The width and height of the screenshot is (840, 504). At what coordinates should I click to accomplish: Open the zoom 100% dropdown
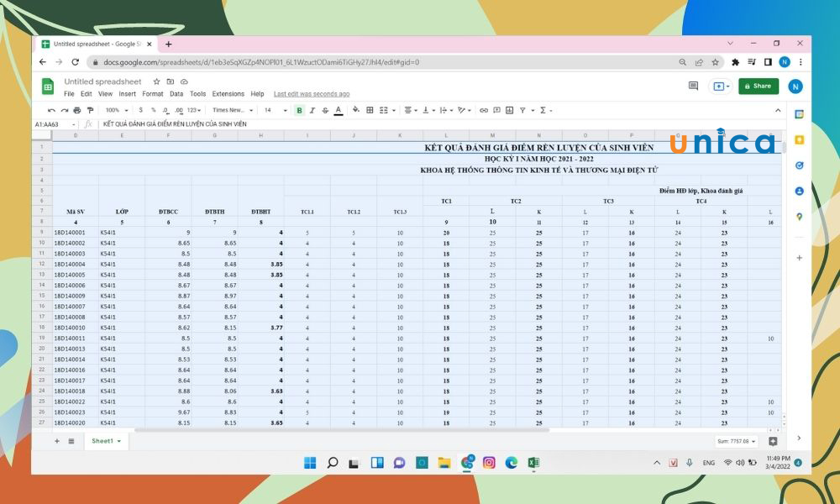point(117,110)
